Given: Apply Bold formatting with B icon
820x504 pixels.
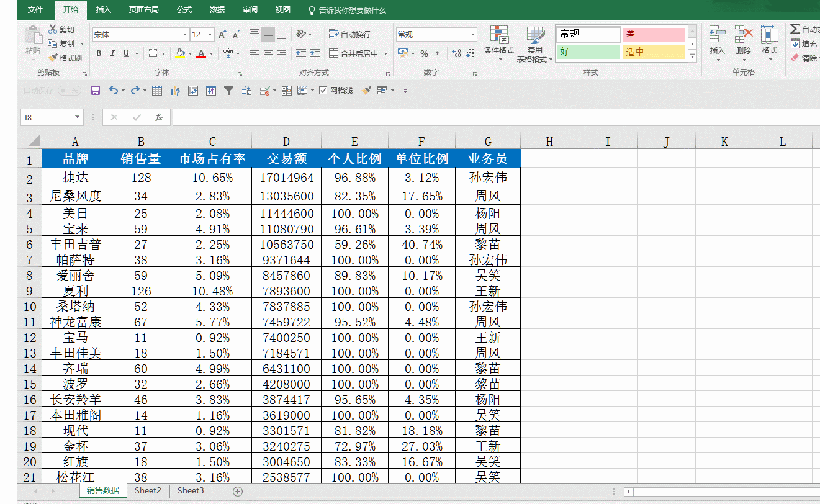Looking at the screenshot, I should coord(99,54).
